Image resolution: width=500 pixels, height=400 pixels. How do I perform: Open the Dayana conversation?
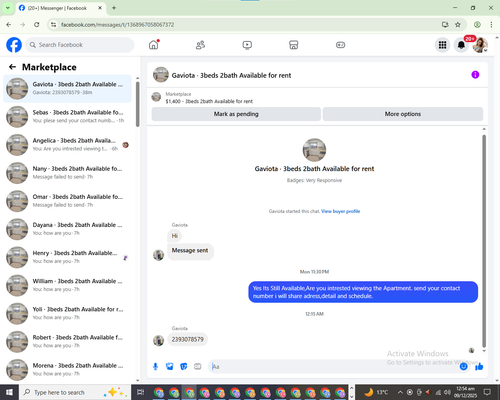tap(67, 229)
